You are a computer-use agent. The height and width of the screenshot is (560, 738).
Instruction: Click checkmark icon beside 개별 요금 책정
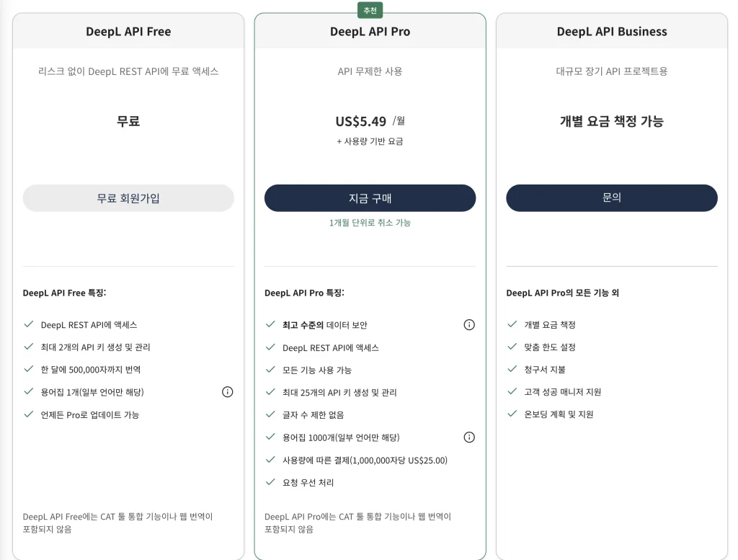point(512,324)
